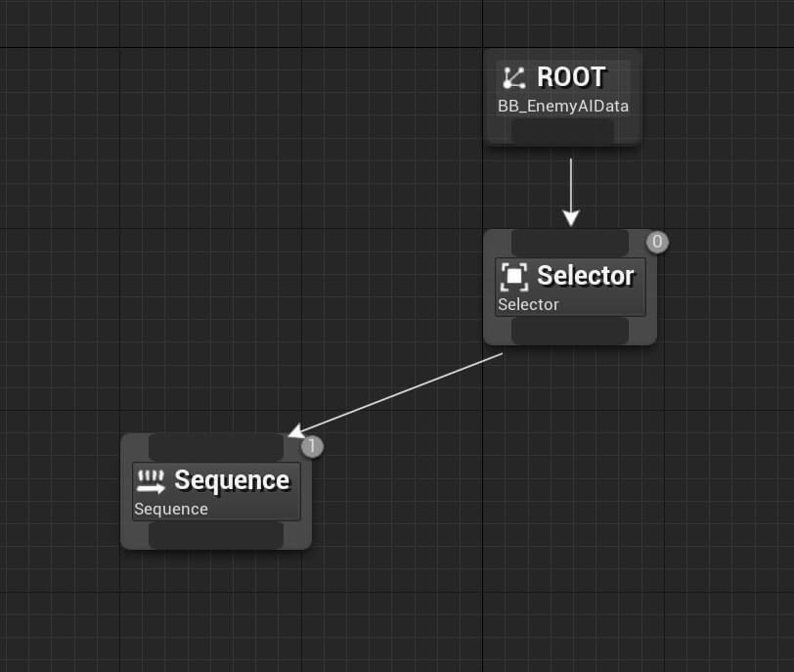
Task: Select the Sequence node body
Action: [215, 491]
